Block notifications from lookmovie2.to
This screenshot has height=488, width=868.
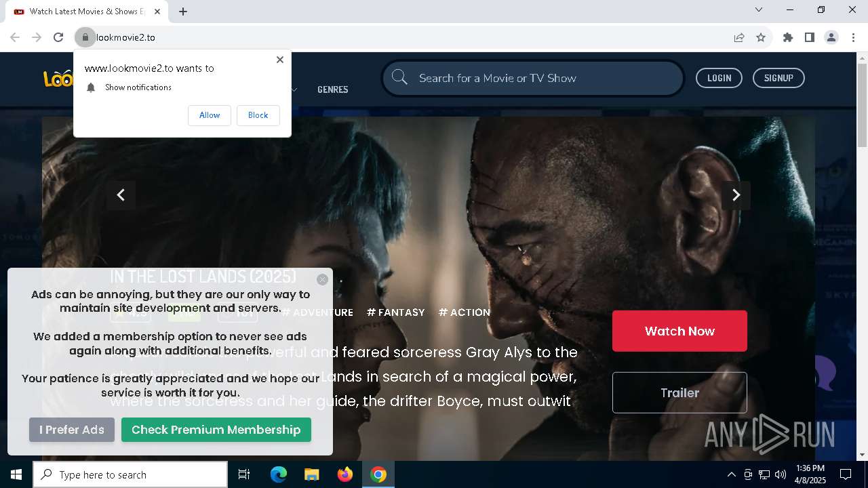point(258,115)
